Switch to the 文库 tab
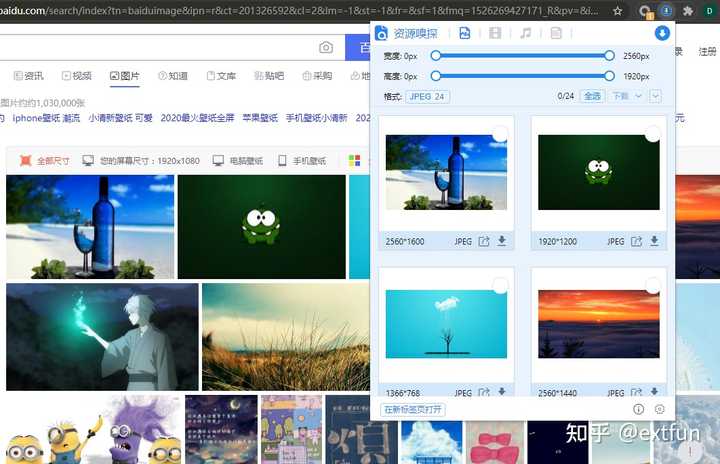 [221, 76]
